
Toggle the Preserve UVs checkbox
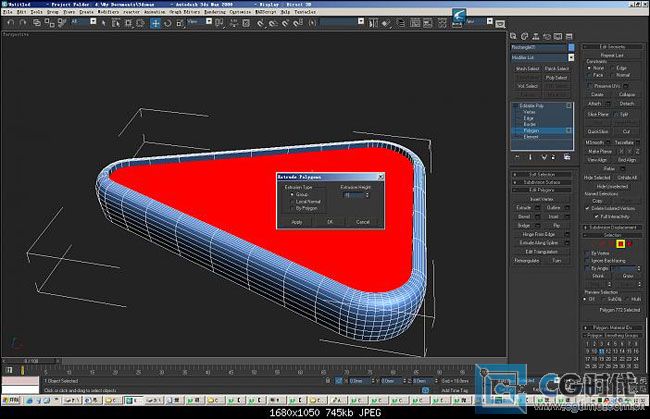(589, 86)
